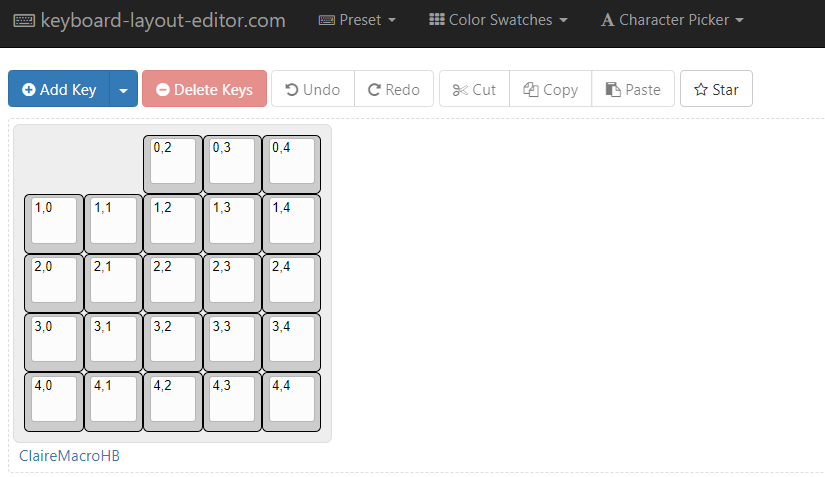Expand the Add Key options arrow

(x=124, y=89)
